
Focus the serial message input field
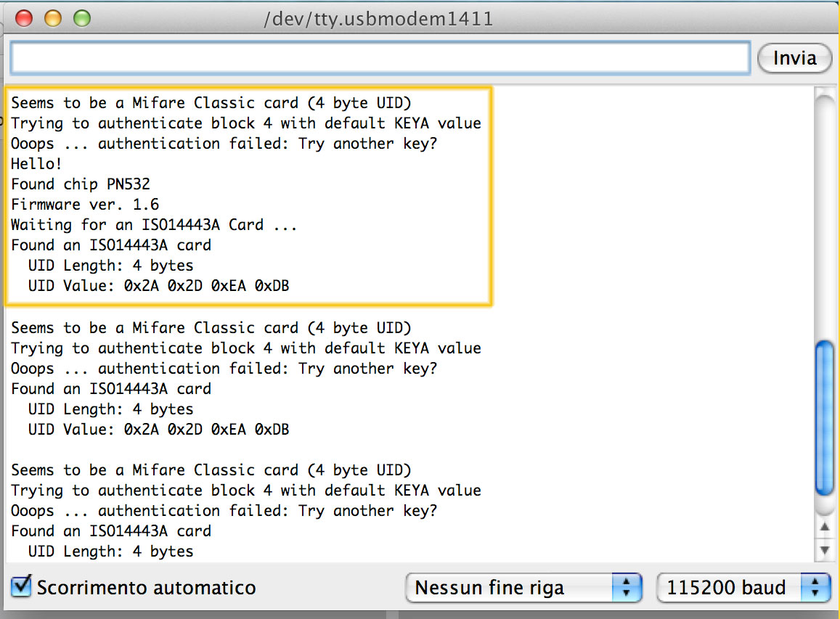tap(380, 58)
